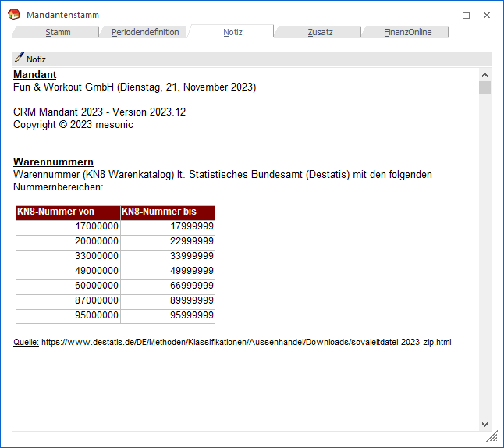Click the pencil Notiz edit icon
Viewport: 504px width, 448px height.
coord(20,58)
